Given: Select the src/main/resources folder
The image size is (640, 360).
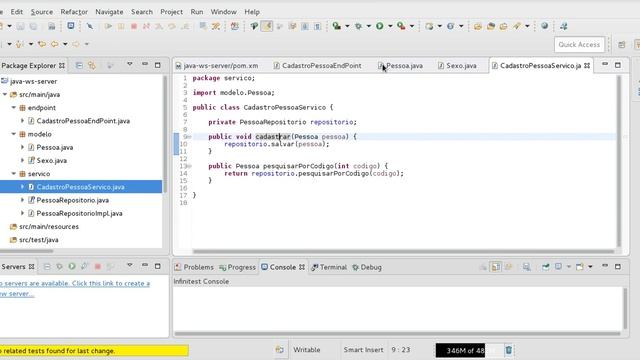Looking at the screenshot, I should 49,227.
